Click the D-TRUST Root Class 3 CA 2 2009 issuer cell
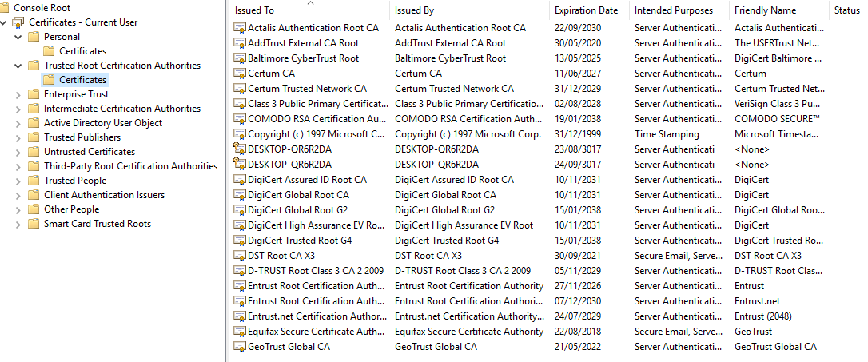The width and height of the screenshot is (868, 362). 462,271
